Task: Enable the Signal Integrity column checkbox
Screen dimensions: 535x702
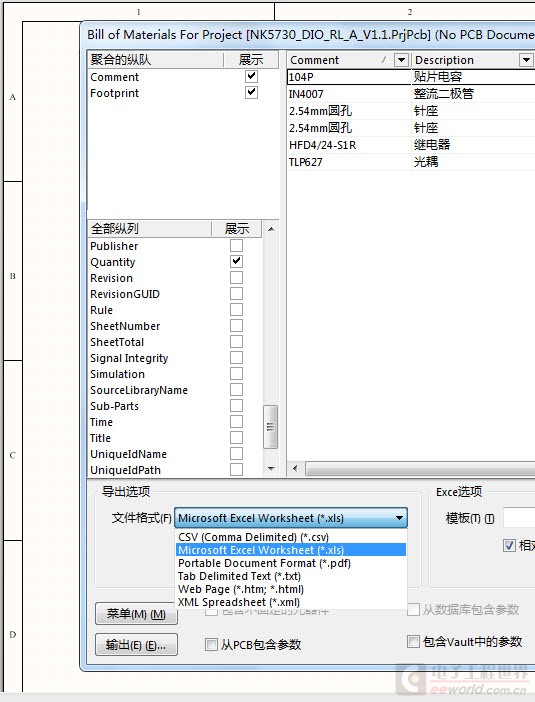Action: (236, 358)
